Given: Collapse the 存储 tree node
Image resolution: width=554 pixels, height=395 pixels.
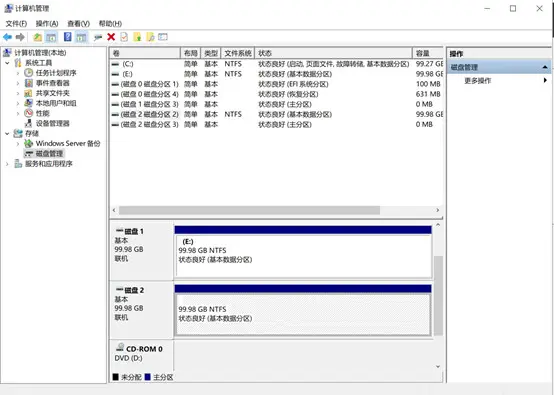Looking at the screenshot, I should pyautogui.click(x=7, y=134).
